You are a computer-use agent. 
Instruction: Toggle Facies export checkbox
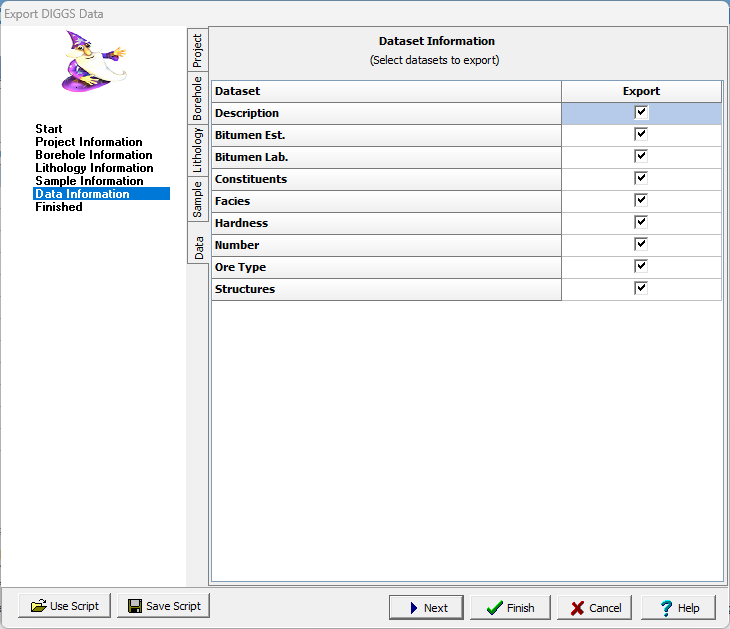[x=641, y=201]
